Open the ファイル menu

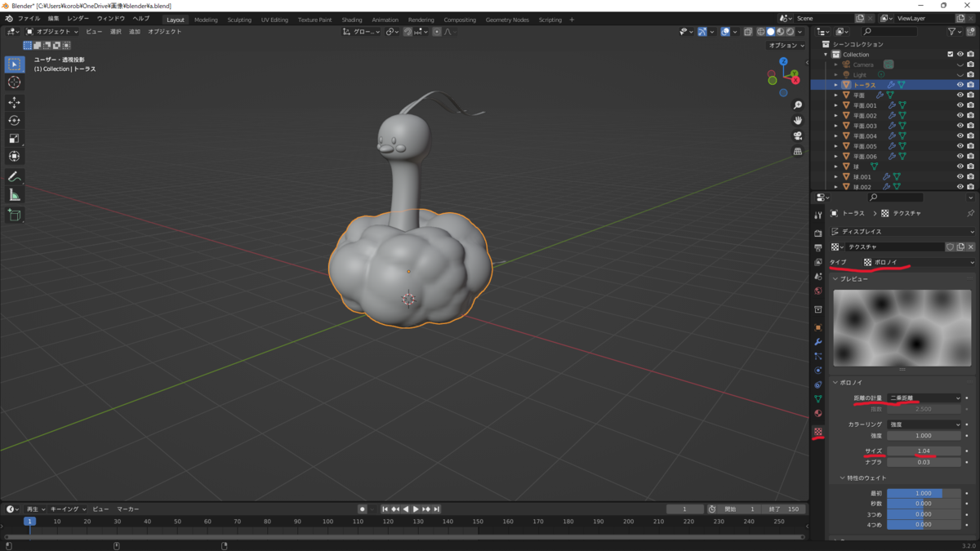[x=29, y=19]
